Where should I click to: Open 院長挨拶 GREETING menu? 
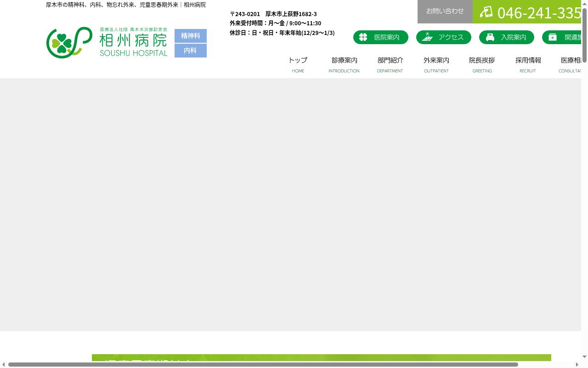(482, 64)
